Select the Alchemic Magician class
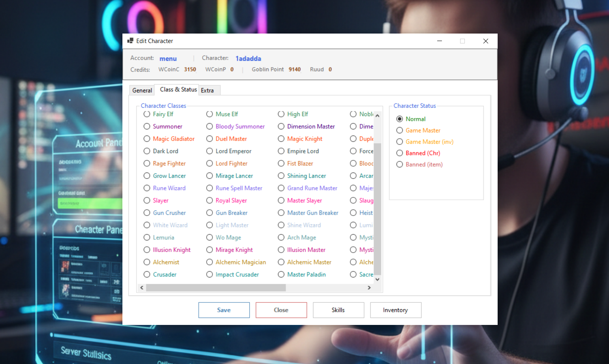 209,262
